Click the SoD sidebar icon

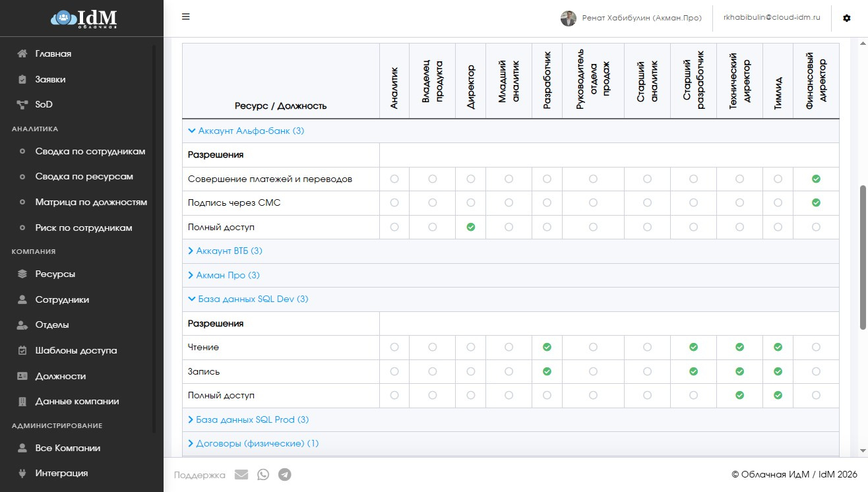[x=22, y=104]
